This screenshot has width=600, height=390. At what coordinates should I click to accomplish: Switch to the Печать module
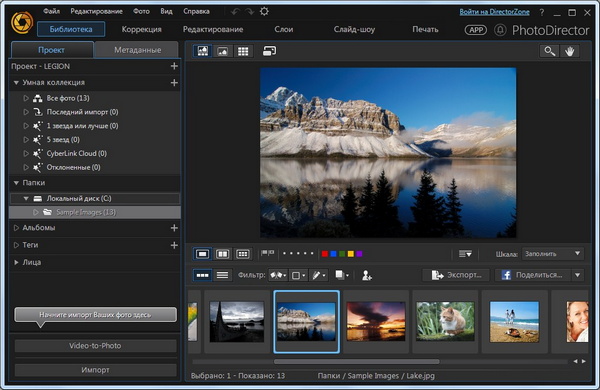[x=425, y=29]
